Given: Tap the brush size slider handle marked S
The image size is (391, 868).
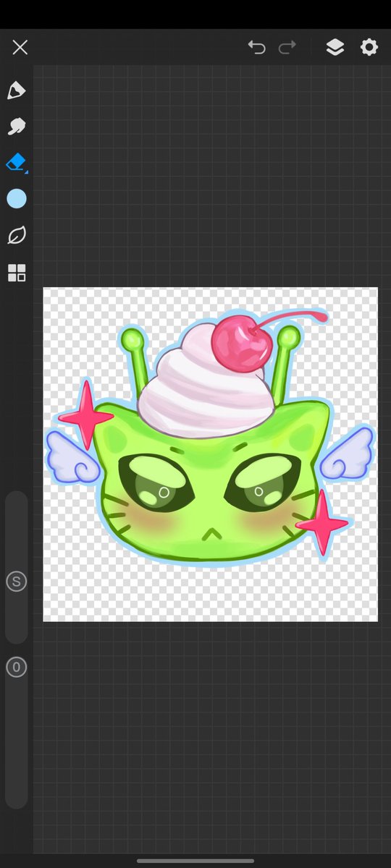Looking at the screenshot, I should point(16,581).
